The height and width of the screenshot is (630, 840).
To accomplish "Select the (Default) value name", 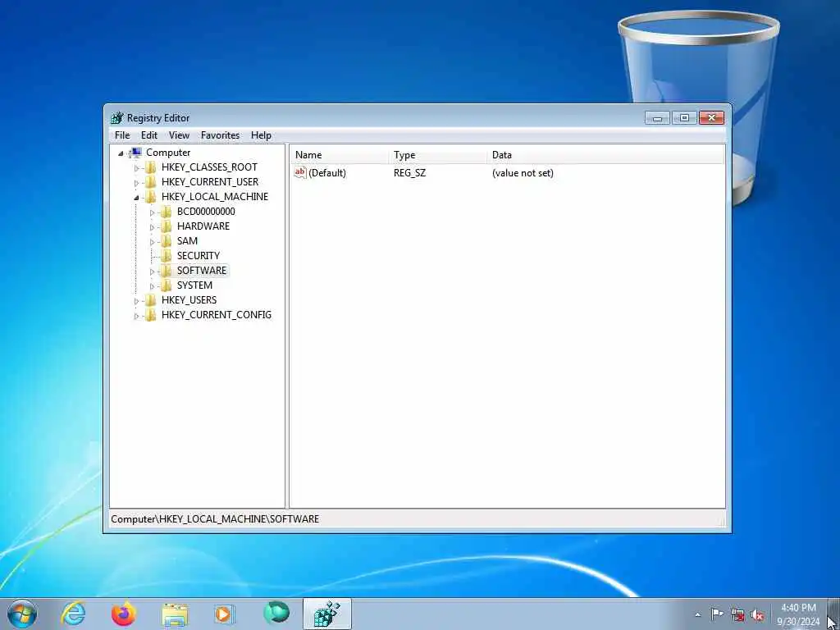I will tap(327, 173).
